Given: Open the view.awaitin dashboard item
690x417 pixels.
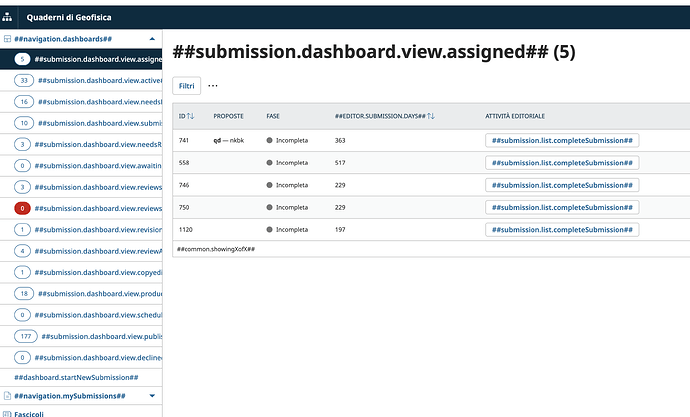Looking at the screenshot, I should [x=81, y=166].
